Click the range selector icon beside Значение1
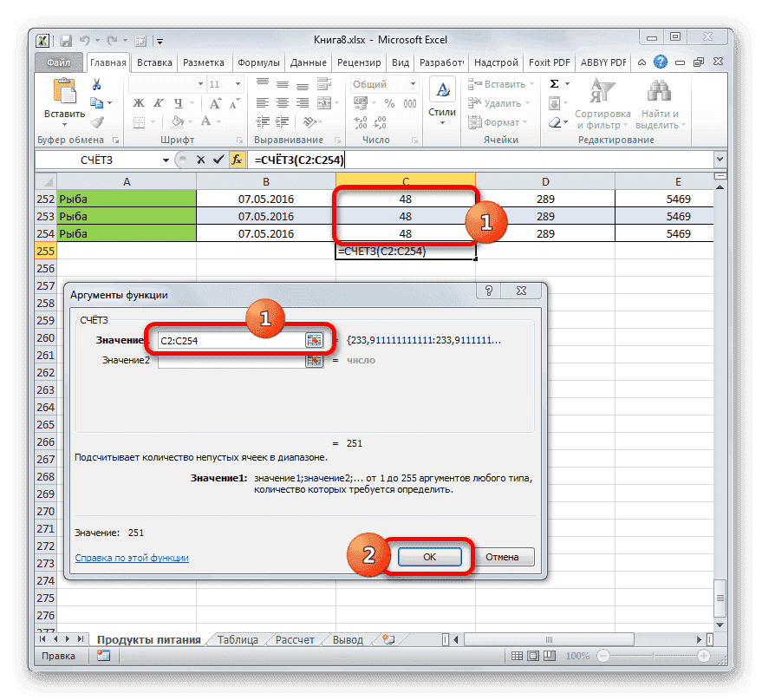This screenshot has height=700, width=762. (x=316, y=339)
